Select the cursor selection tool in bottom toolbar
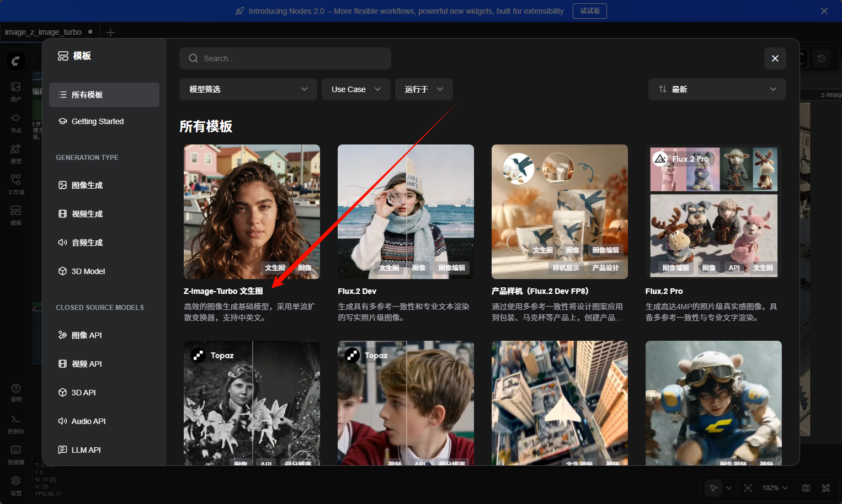 coord(712,488)
